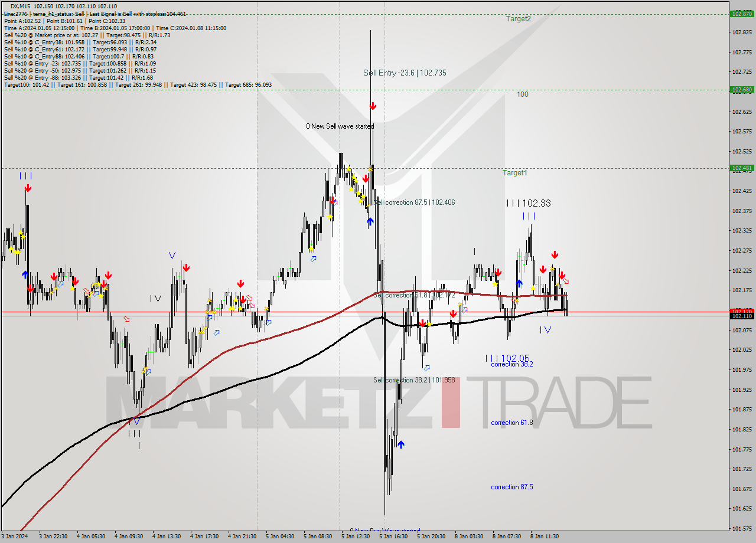Click the 101.625 price axis value
The width and height of the screenshot is (756, 543).
pos(741,508)
